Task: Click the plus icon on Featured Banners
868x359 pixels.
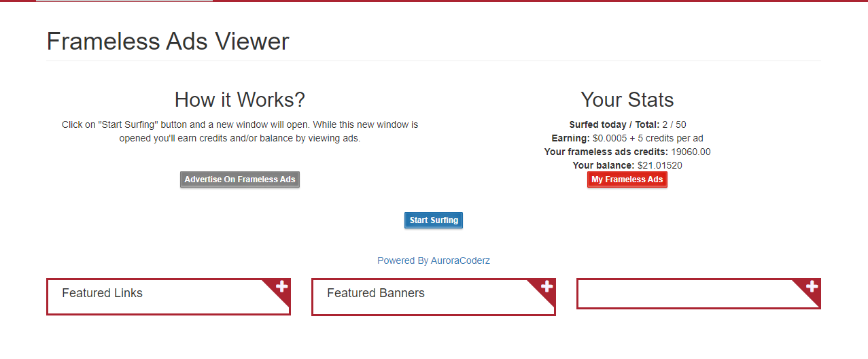Action: coord(547,287)
